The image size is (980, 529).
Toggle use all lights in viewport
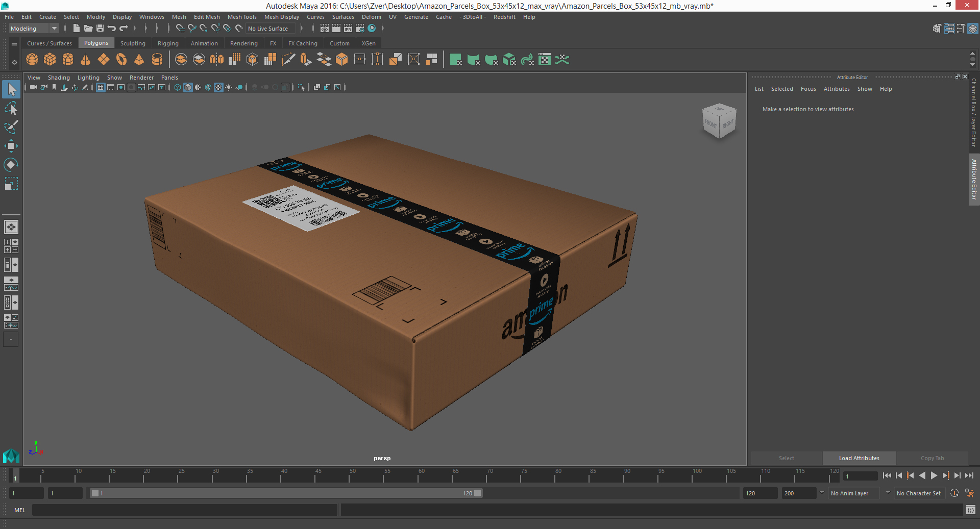(229, 87)
